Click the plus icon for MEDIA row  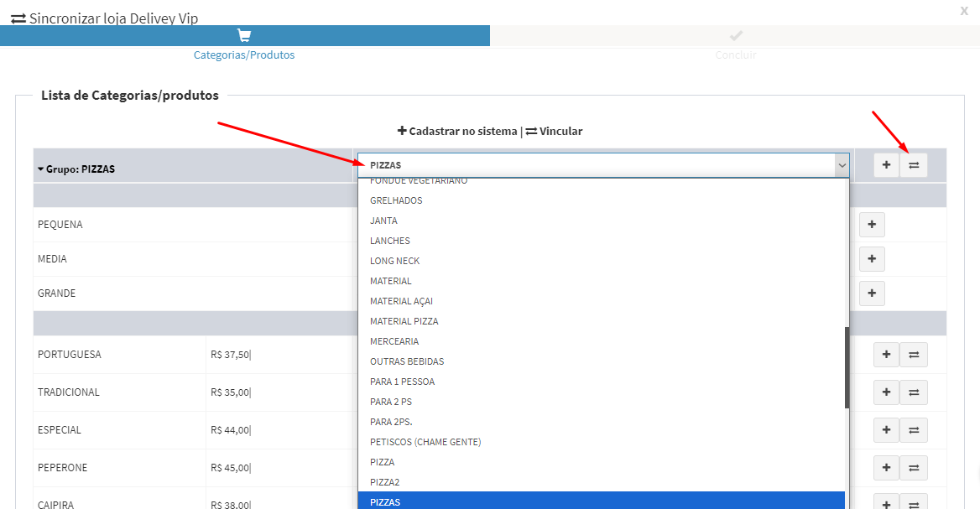(x=872, y=259)
